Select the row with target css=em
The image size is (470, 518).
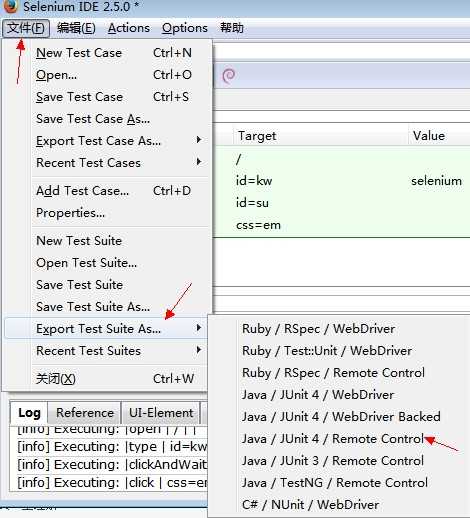click(341, 225)
